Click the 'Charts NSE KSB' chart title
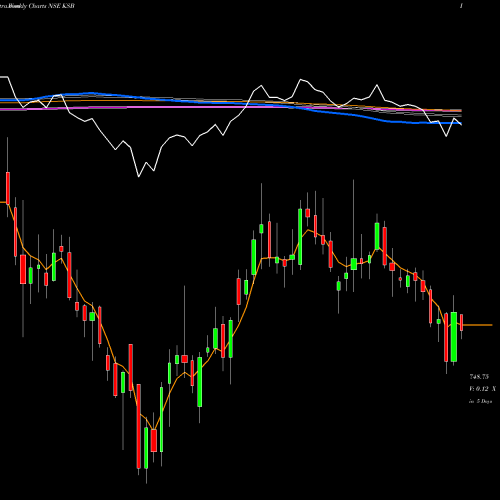This screenshot has height=500, width=500. [51, 6]
